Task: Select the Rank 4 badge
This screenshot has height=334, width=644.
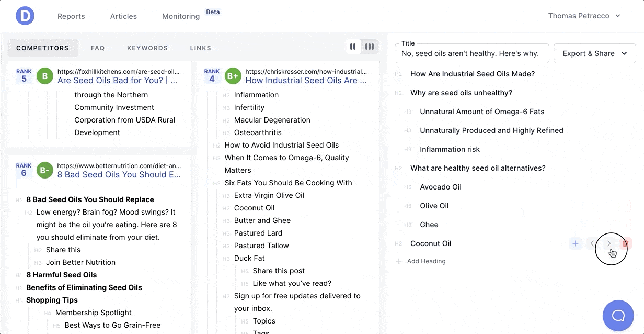Action: [212, 76]
